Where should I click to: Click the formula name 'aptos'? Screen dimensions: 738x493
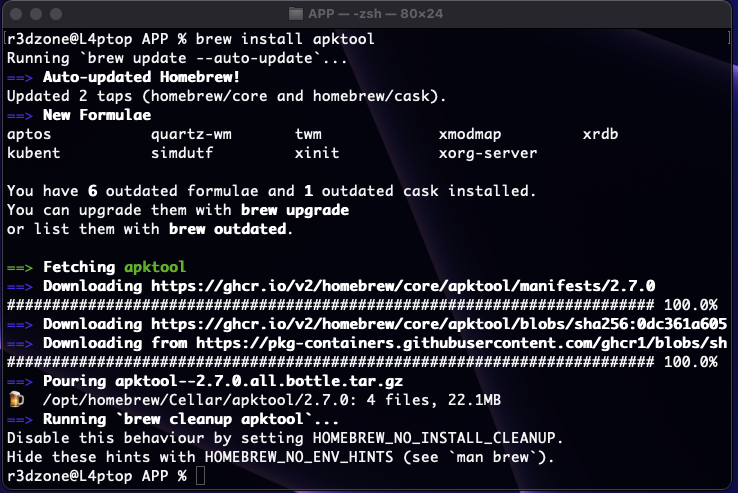click(29, 134)
